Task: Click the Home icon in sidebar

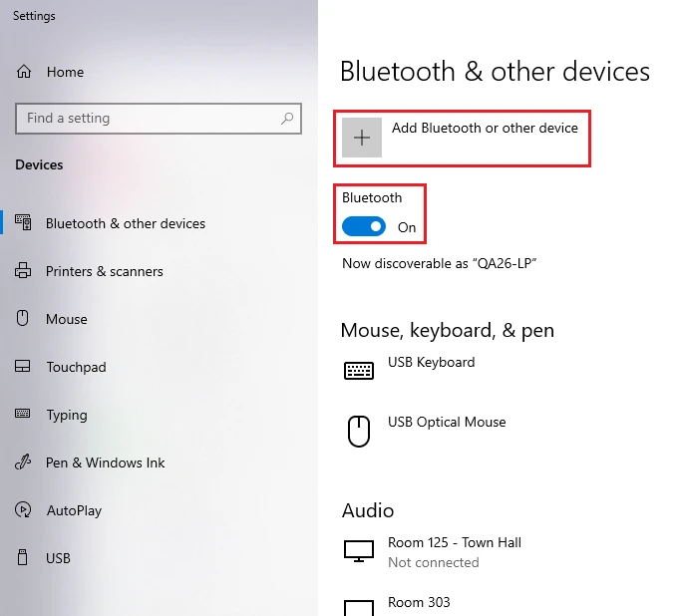Action: [23, 72]
